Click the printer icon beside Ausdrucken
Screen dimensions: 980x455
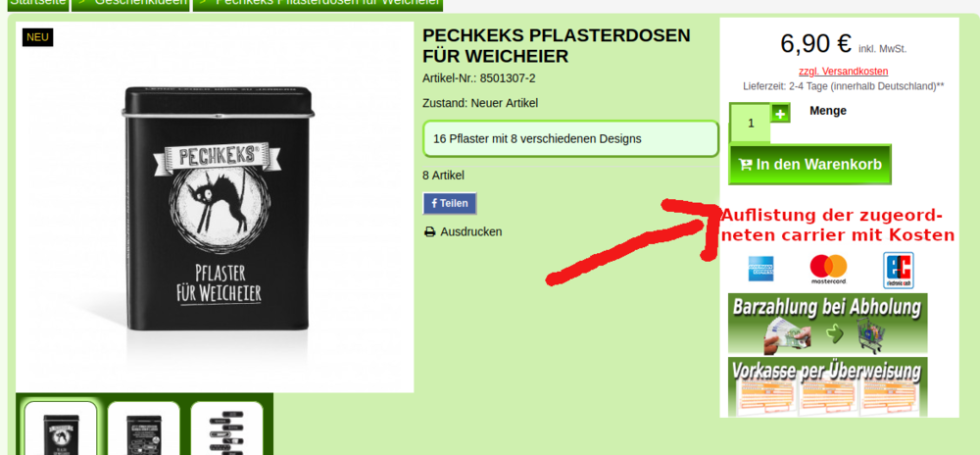[429, 231]
